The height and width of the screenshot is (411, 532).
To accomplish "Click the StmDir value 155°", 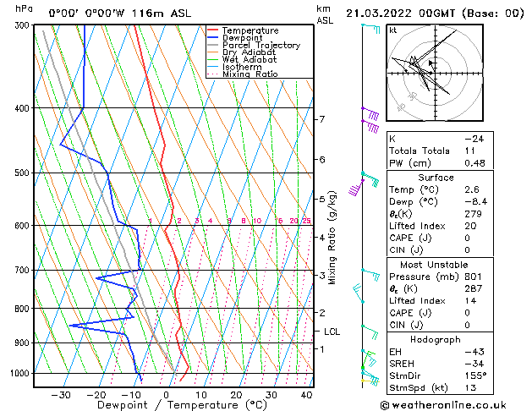I will (475, 375).
